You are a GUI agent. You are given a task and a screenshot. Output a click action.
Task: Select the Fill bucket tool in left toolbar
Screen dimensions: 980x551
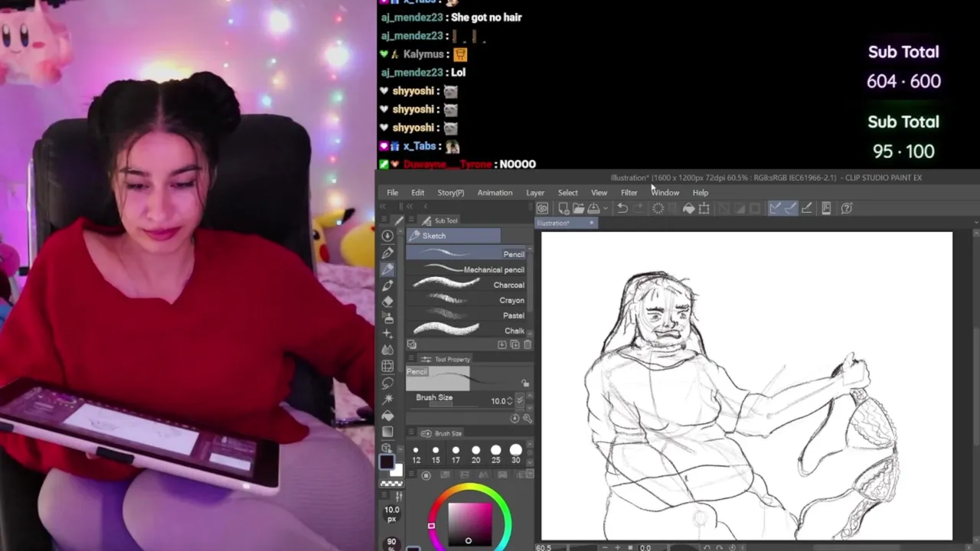click(x=387, y=416)
